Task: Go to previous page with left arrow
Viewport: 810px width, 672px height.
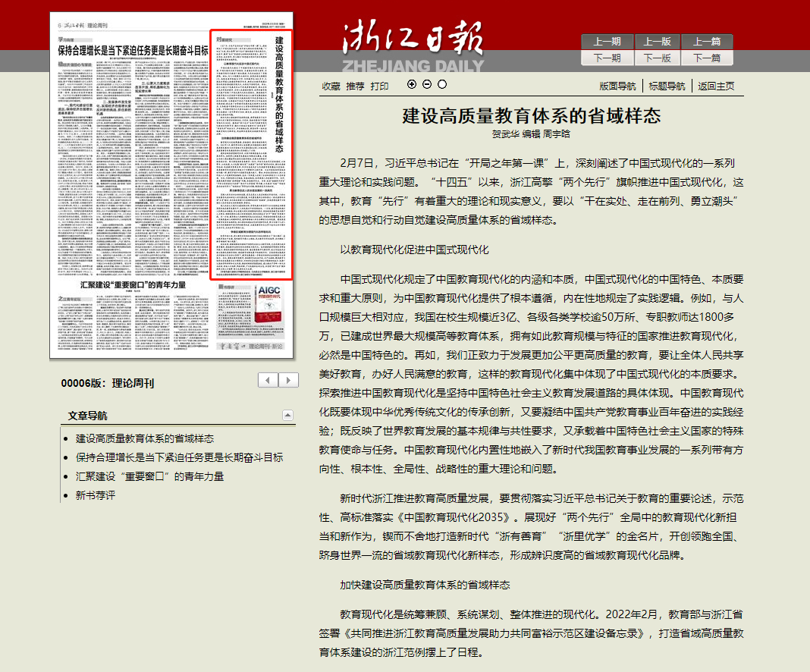Action: (268, 381)
